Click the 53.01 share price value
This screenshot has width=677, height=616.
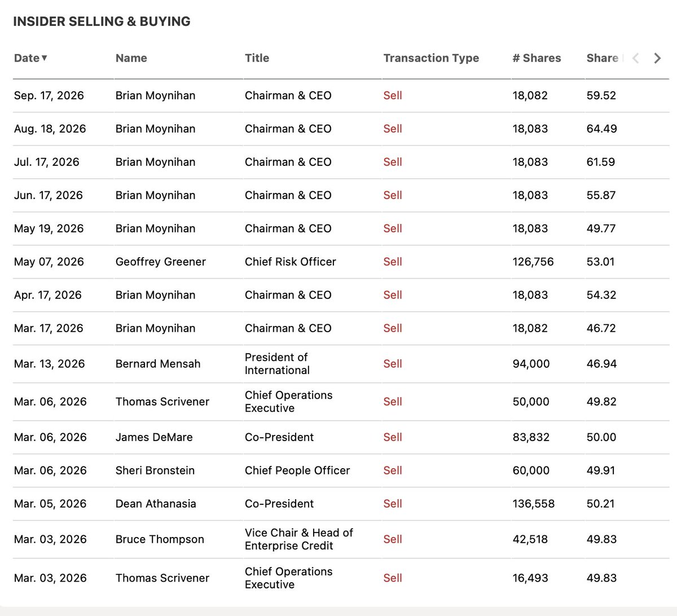tap(601, 262)
